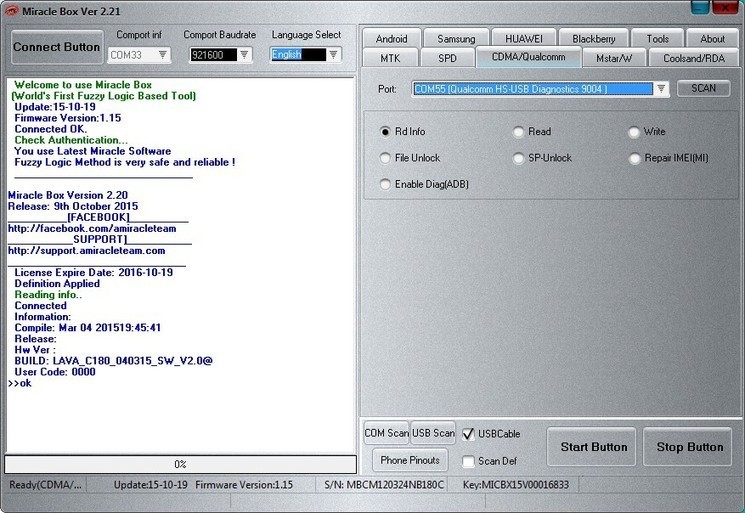Open the HUAWEI tab
The image size is (745, 513).
(524, 38)
